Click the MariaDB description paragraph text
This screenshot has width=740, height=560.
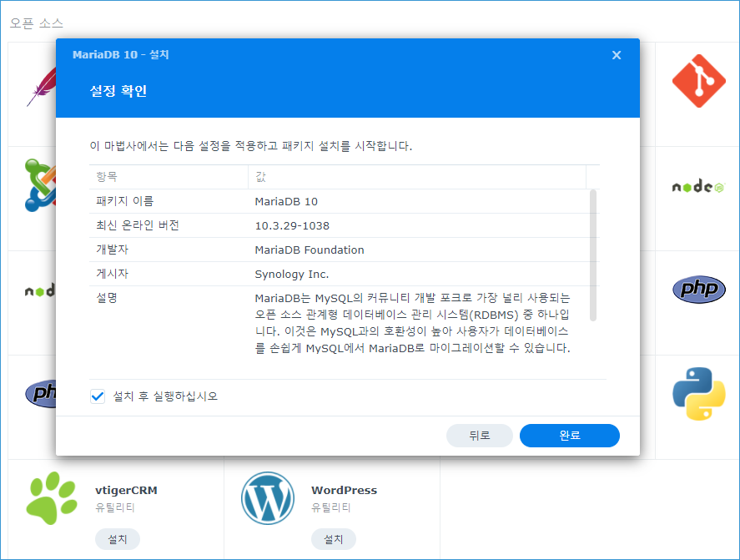(412, 323)
